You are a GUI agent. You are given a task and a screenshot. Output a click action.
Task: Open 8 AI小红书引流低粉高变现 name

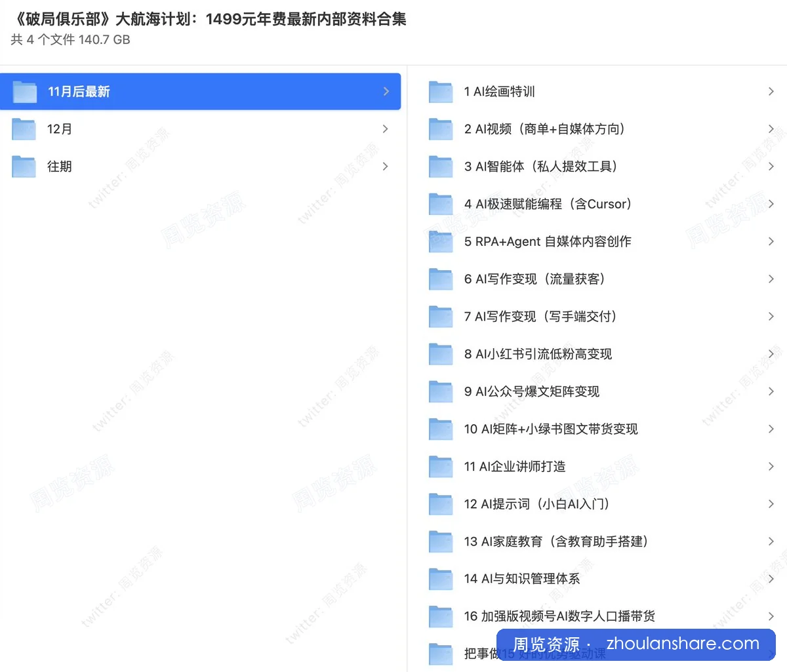[538, 354]
